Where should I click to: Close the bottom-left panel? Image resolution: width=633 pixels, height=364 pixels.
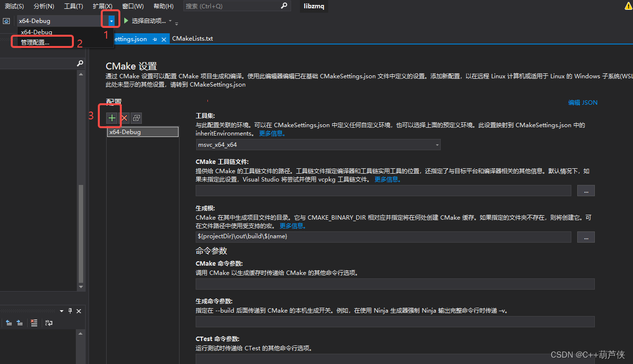coord(79,311)
